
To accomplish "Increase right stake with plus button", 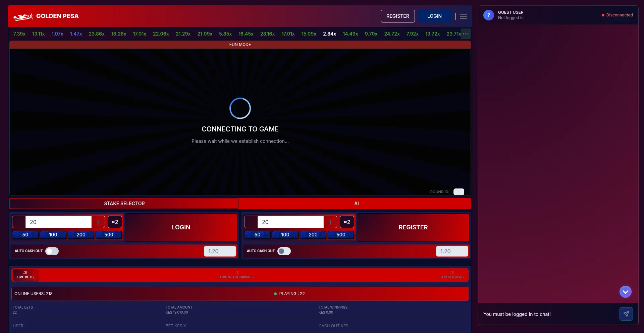I will tap(330, 222).
